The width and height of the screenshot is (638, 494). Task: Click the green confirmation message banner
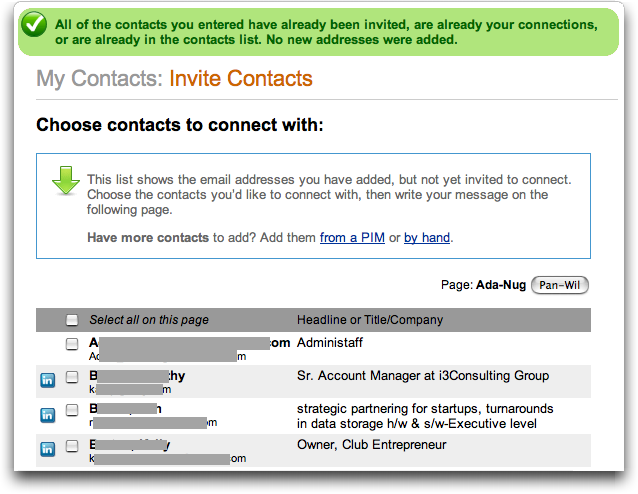click(x=319, y=32)
